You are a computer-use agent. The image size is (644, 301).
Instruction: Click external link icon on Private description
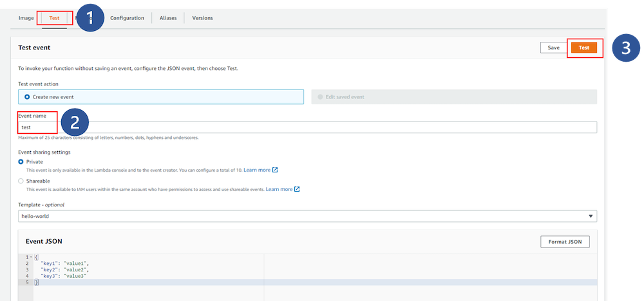(275, 170)
